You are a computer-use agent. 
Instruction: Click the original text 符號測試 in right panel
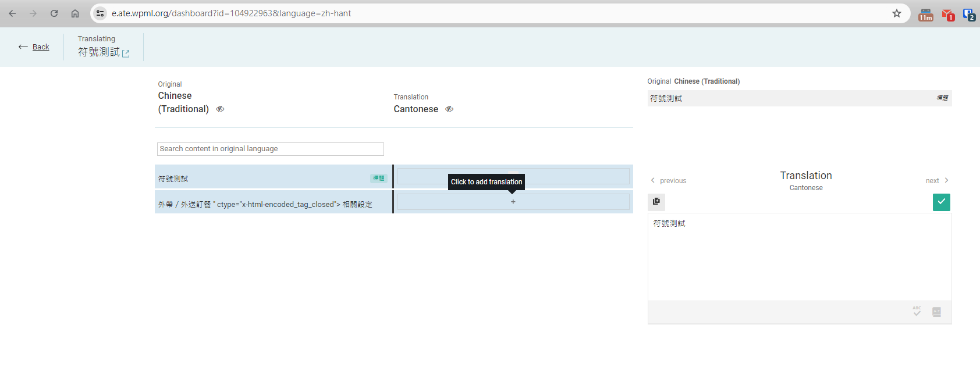(666, 98)
